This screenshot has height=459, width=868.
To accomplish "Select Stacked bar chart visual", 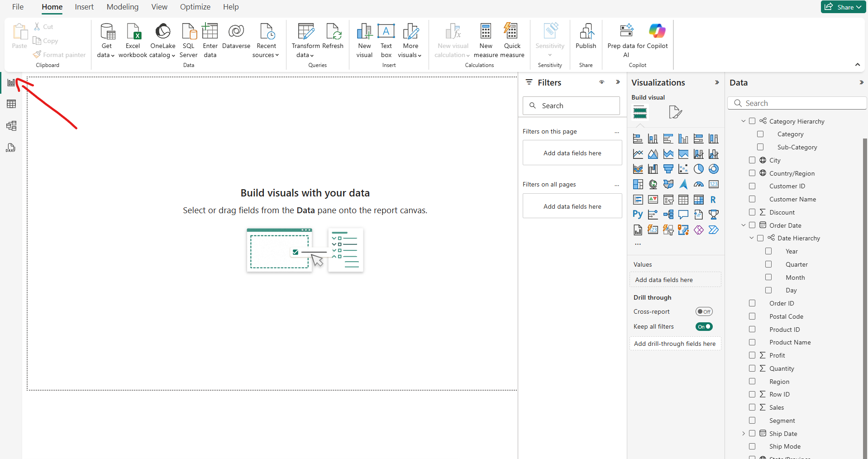I will 638,139.
